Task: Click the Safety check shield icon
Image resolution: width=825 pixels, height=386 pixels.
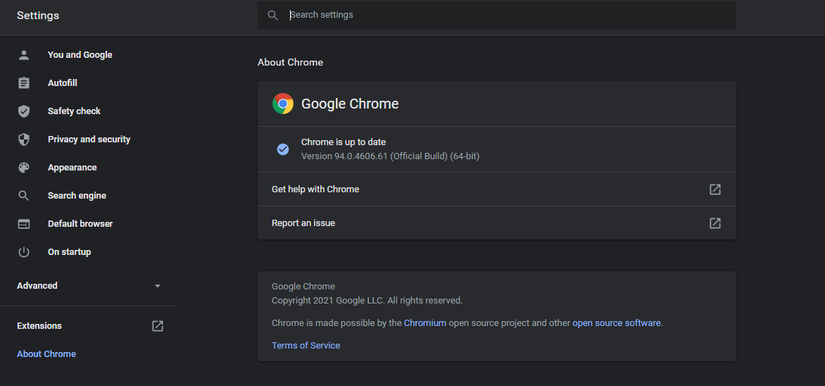Action: (24, 111)
